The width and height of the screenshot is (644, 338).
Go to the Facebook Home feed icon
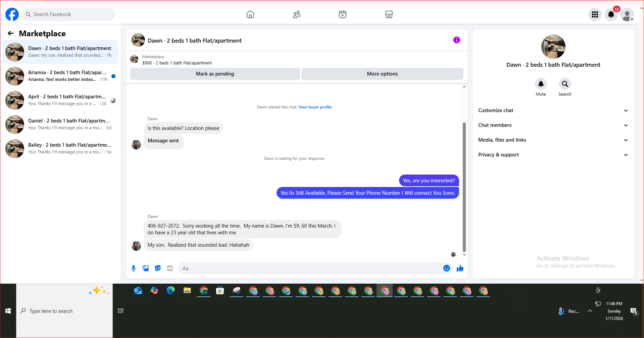250,14
